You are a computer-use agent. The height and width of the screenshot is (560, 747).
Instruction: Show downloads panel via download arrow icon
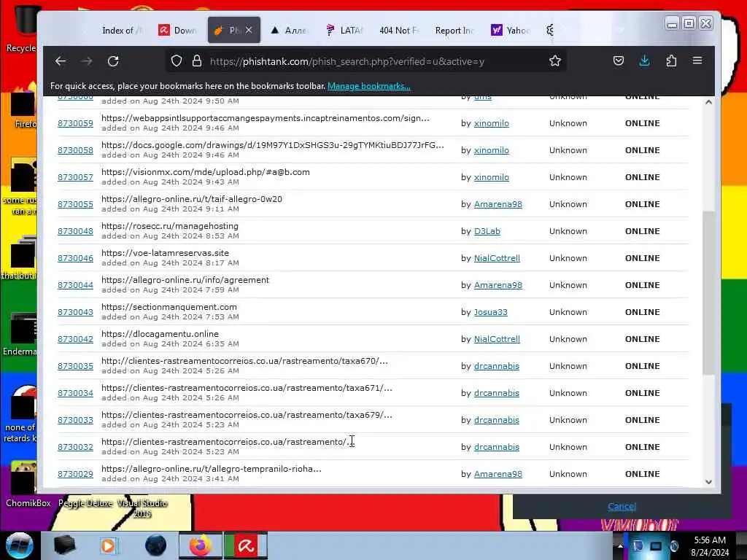(x=644, y=61)
